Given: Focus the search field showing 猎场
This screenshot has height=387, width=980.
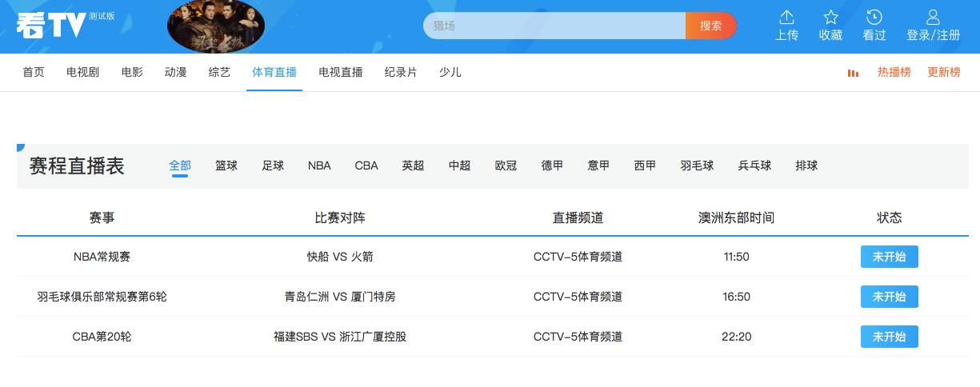Looking at the screenshot, I should [x=554, y=26].
